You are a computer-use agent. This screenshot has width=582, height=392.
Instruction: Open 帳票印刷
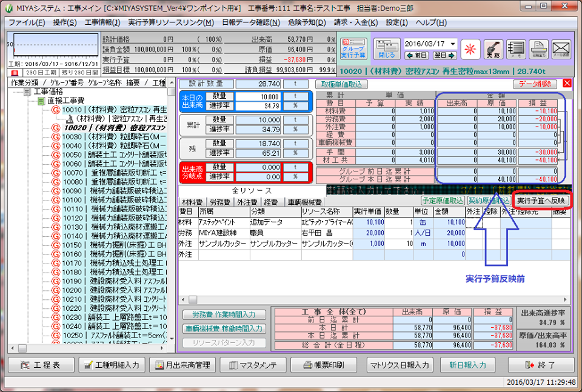[324, 365]
